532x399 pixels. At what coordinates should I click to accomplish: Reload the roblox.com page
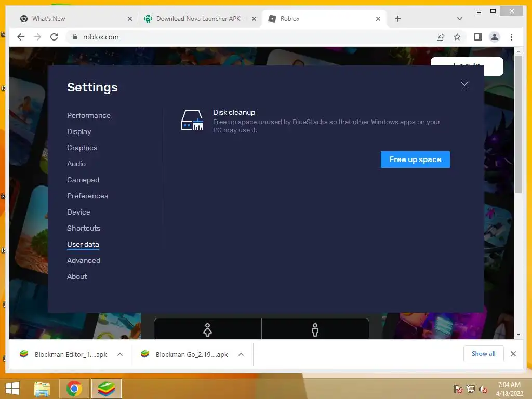pyautogui.click(x=54, y=37)
